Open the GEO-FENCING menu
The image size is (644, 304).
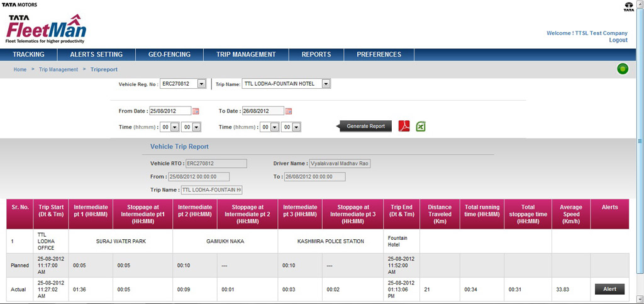tap(169, 54)
